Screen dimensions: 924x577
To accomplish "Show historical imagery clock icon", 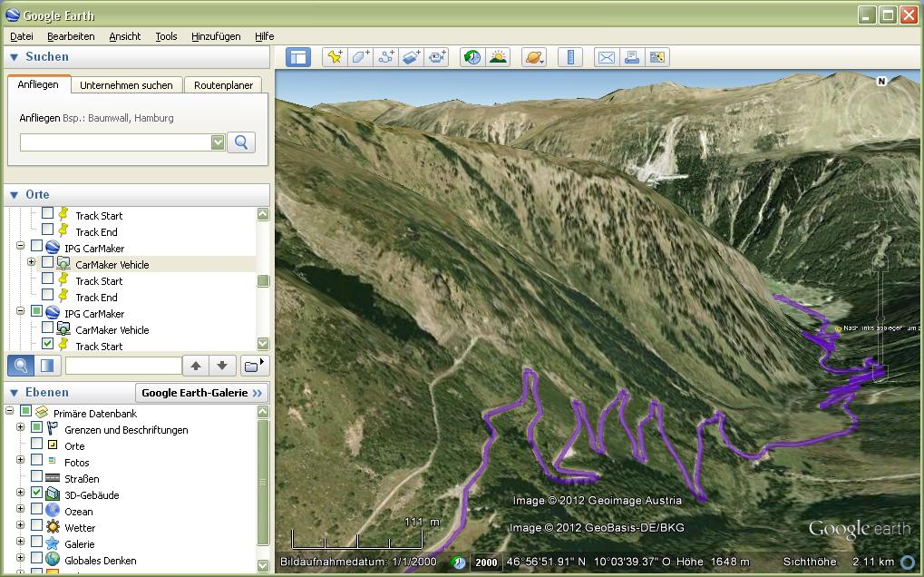I will coord(472,57).
